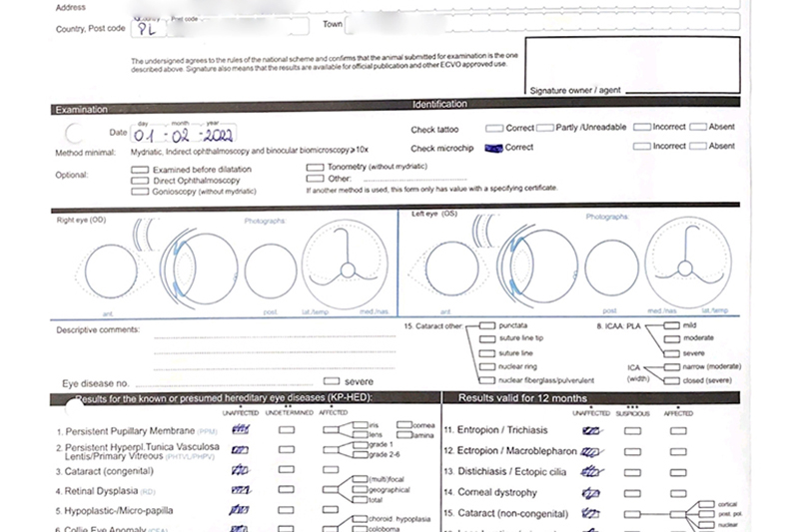Viewport: 799px width, 532px height.
Task: Tick the (multi)focal Retinal Dysplasia box
Action: [361, 479]
